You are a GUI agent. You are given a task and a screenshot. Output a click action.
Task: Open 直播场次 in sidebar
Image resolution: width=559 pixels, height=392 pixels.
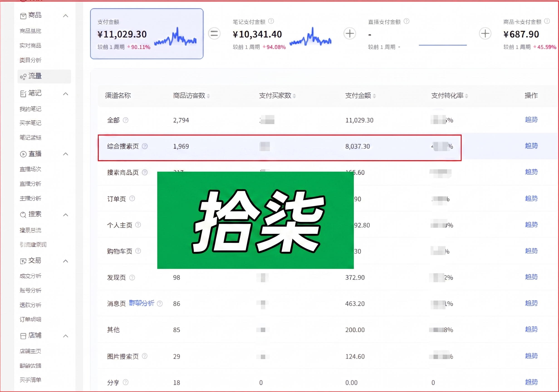click(30, 169)
